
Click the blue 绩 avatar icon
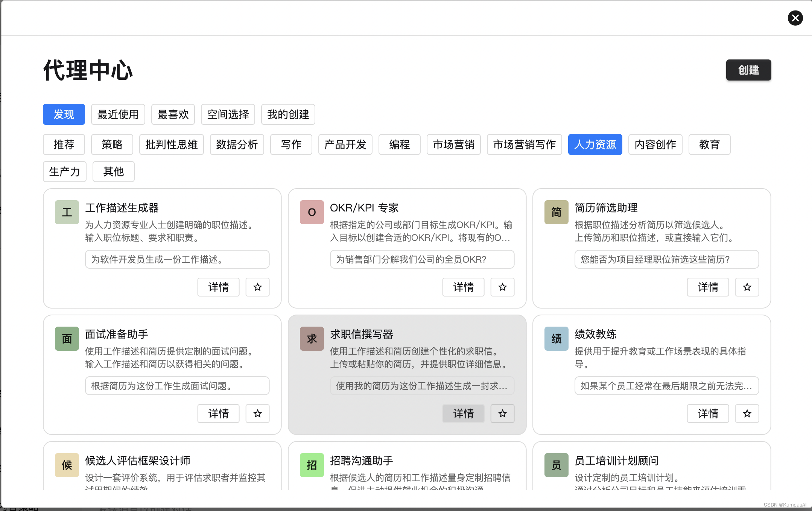pyautogui.click(x=556, y=339)
